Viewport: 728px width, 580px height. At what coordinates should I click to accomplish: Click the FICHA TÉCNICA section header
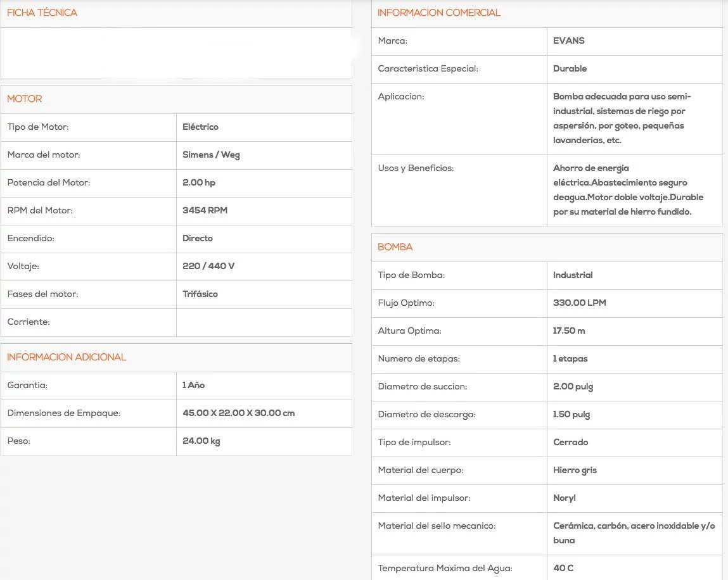pos(42,13)
